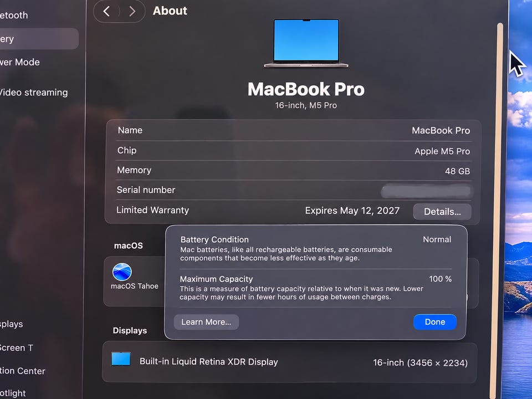Screen dimensions: 532x399
Task: Click the 'Memory' row label
Action: click(x=134, y=170)
